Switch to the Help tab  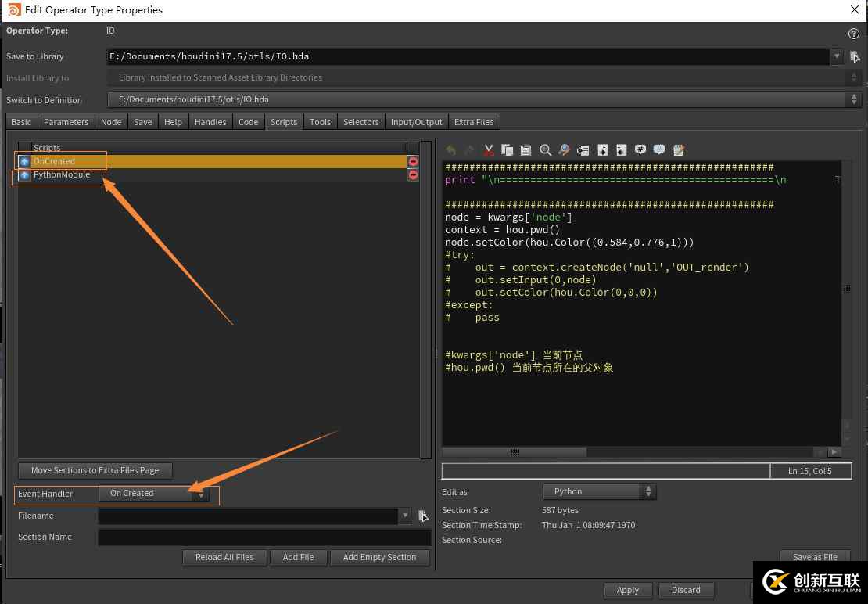pyautogui.click(x=174, y=122)
